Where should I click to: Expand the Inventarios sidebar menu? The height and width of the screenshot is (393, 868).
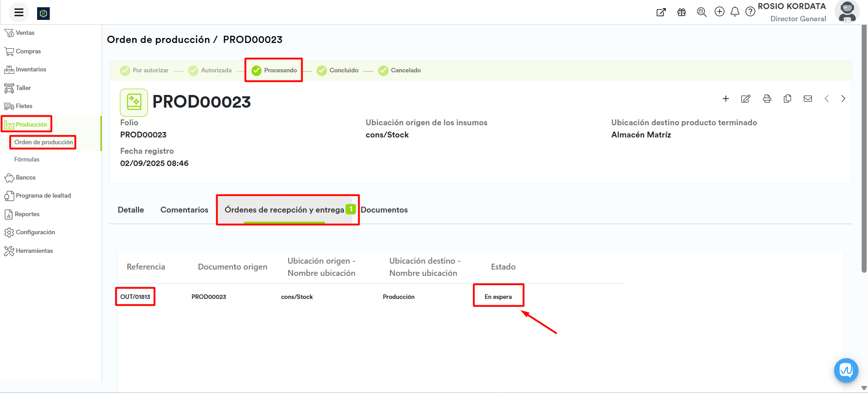pyautogui.click(x=31, y=70)
